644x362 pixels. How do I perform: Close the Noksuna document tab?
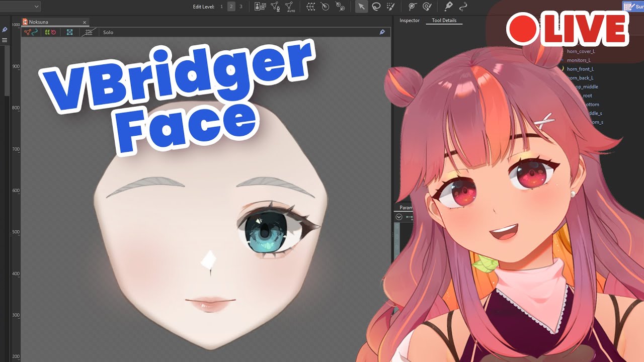85,22
